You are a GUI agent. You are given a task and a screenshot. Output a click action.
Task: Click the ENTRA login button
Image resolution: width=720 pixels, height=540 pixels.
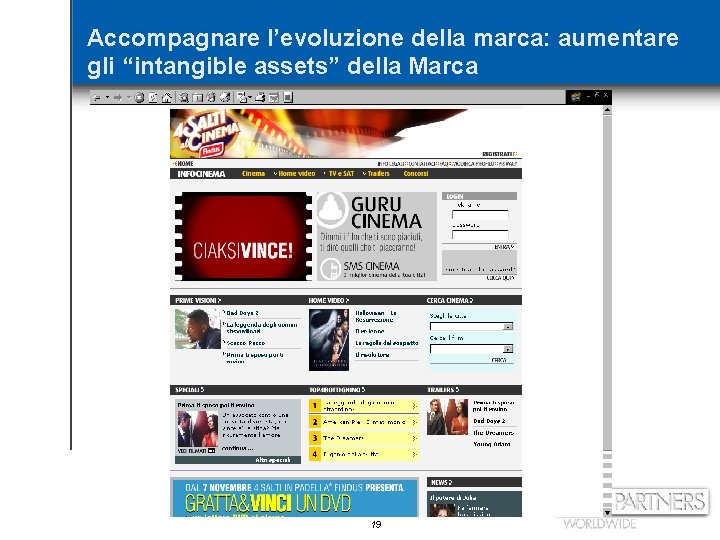click(504, 247)
